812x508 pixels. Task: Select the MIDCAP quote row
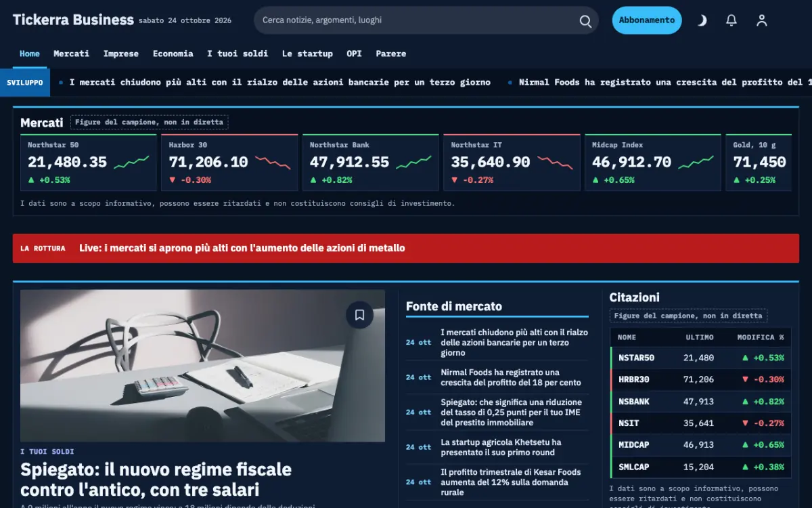(x=700, y=445)
